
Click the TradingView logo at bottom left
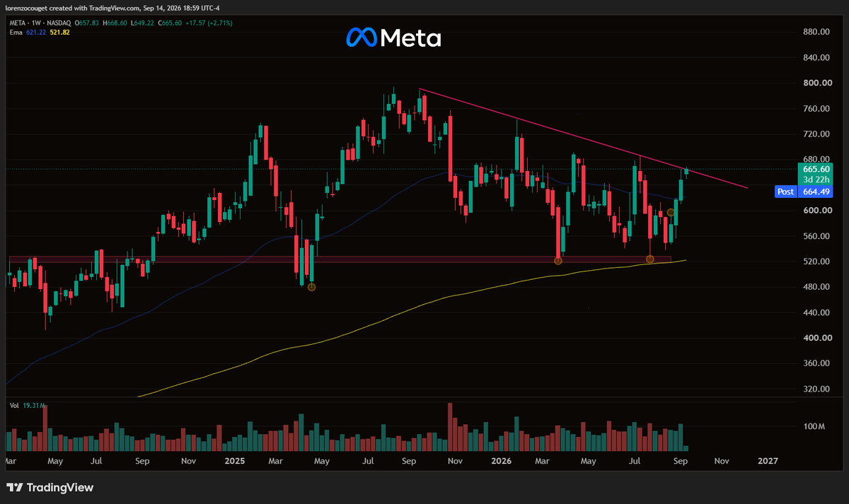point(50,488)
